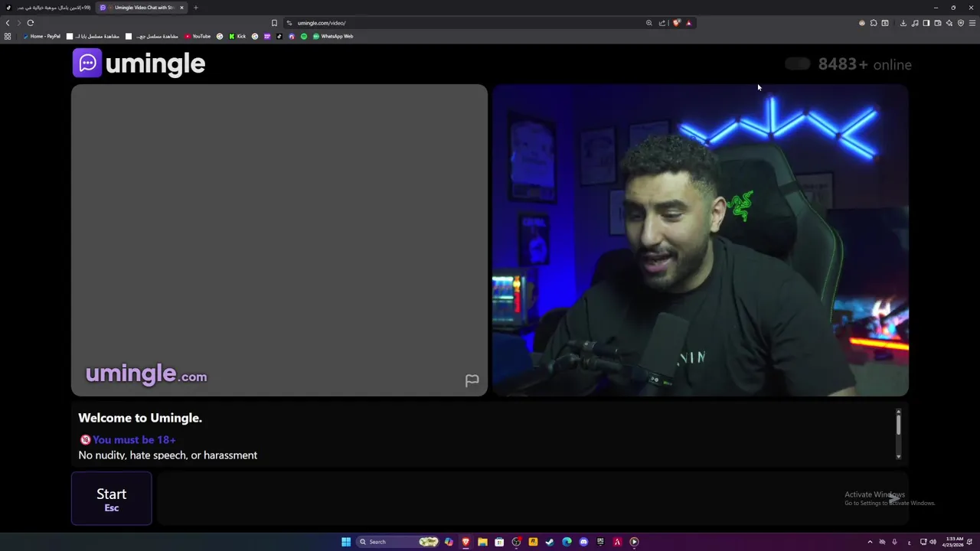Image resolution: width=980 pixels, height=551 pixels.
Task: Open the extensions puzzle icon
Action: pos(874,23)
